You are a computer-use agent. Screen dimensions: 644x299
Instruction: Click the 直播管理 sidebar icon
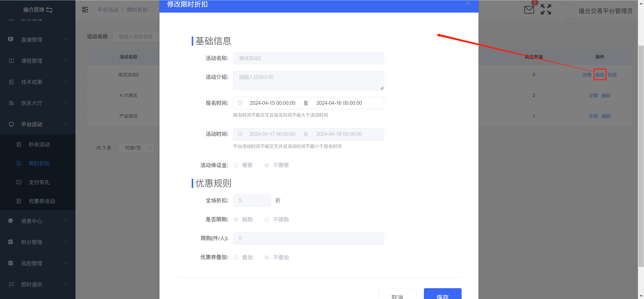[x=11, y=39]
